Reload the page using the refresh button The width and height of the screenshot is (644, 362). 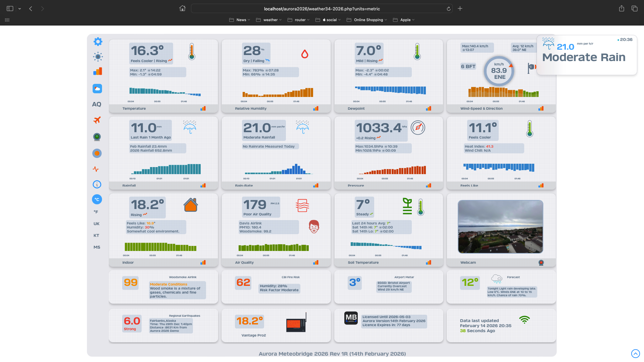tap(448, 9)
